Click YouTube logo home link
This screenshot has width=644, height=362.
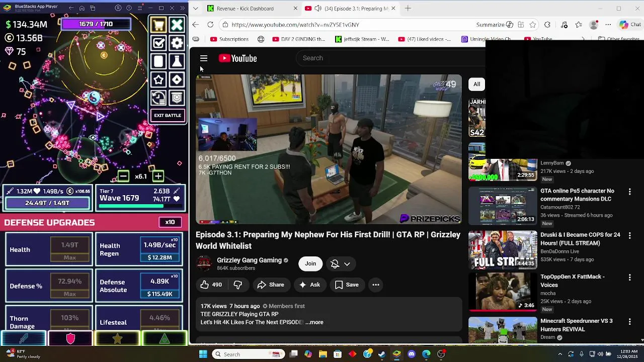[237, 58]
